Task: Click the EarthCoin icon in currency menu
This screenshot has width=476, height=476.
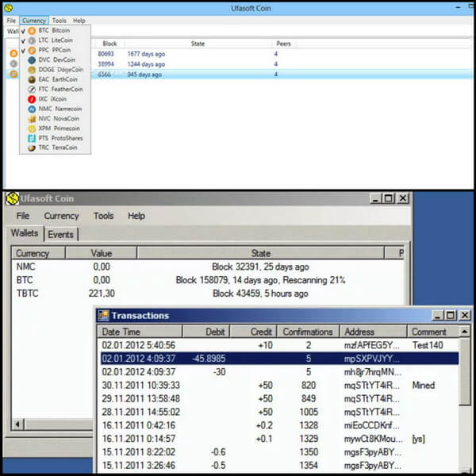Action: pos(32,79)
